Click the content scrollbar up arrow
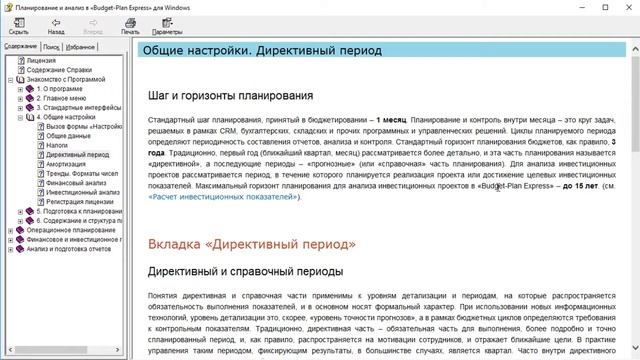Image resolution: width=640 pixels, height=360 pixels. 636,49
